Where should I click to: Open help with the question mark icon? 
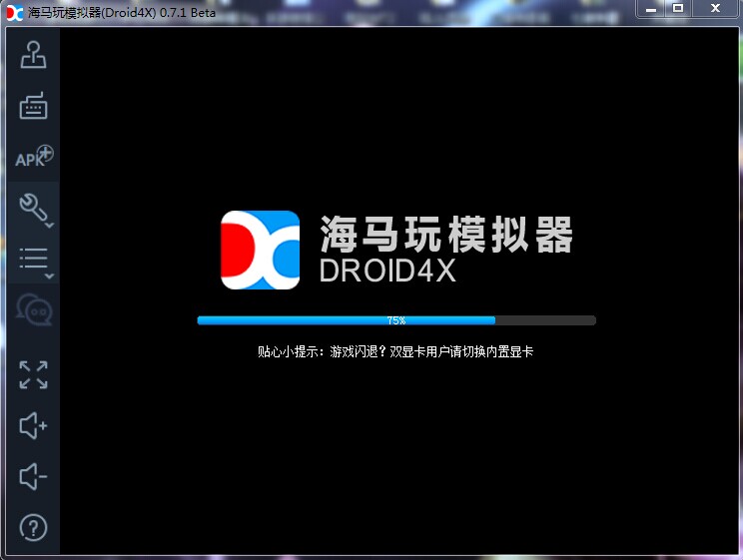coord(33,527)
